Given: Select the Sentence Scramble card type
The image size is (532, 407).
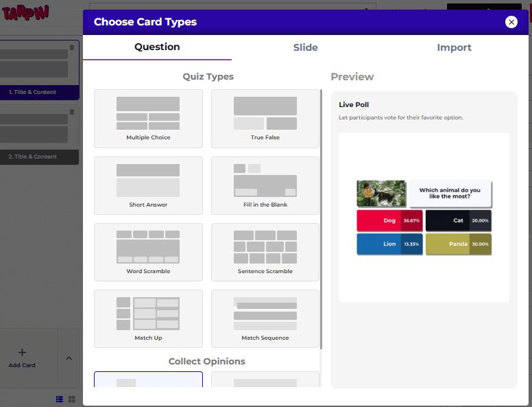Looking at the screenshot, I should point(265,251).
